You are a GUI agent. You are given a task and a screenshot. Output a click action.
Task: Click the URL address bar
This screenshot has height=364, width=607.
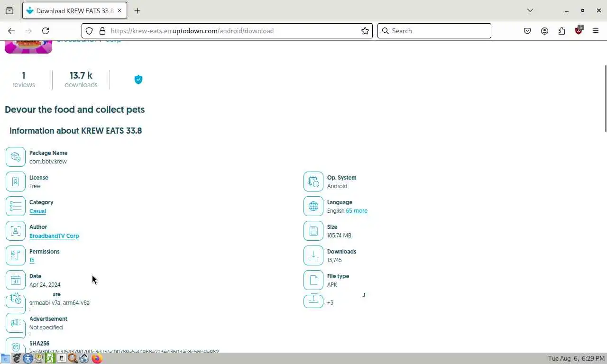(x=227, y=31)
